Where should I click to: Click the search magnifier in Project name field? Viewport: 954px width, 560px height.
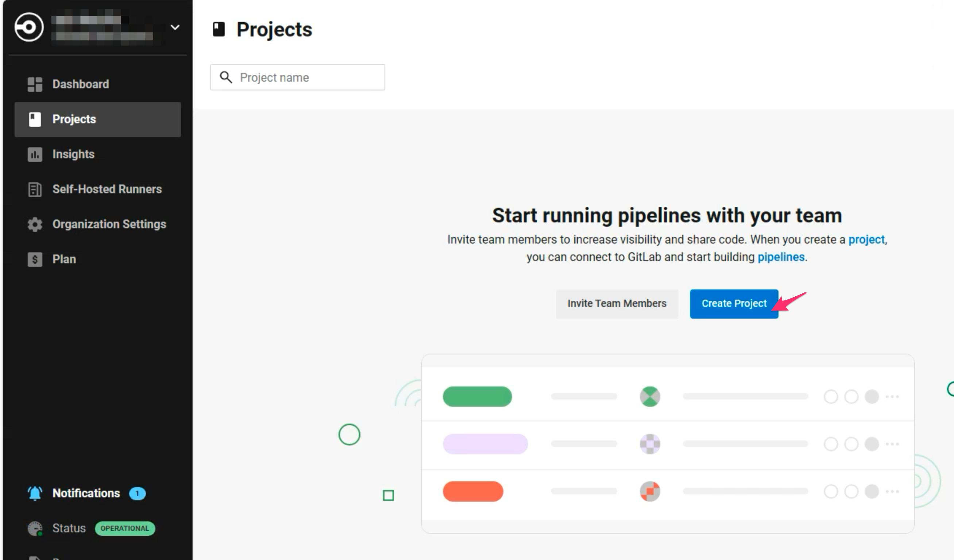pos(226,77)
